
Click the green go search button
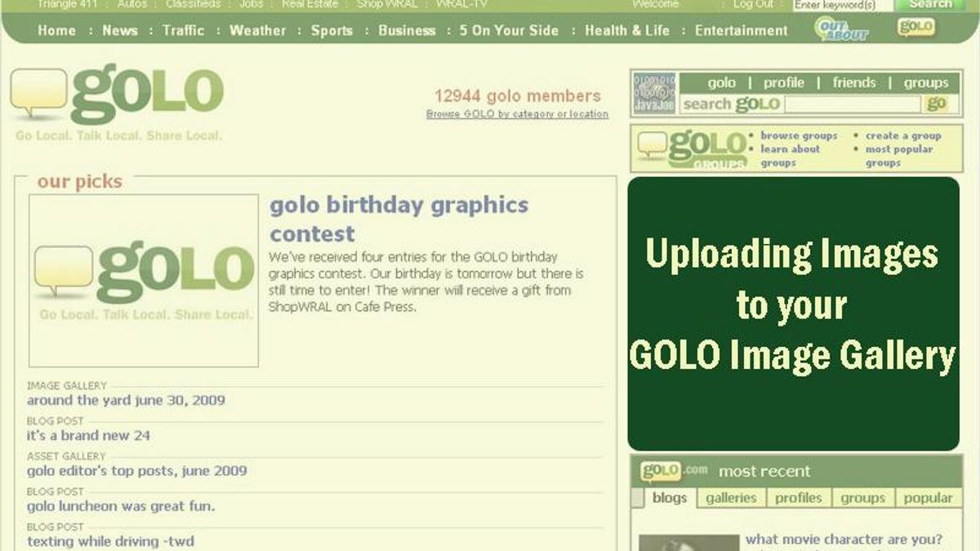point(937,104)
